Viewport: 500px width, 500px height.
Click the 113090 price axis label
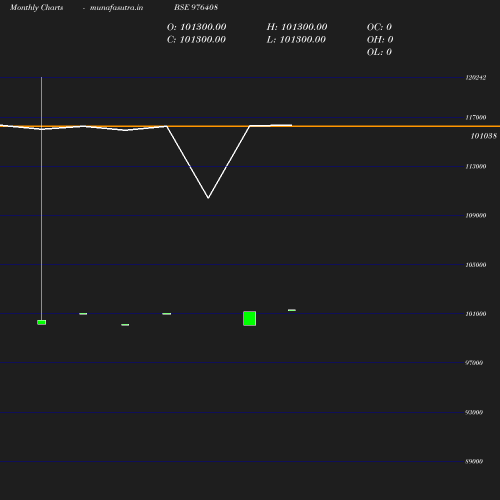(476, 166)
